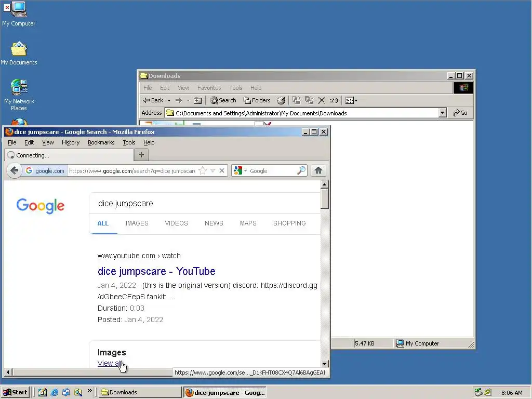The image size is (532, 399).
Task: Toggle Folders pane in Downloads window
Action: (x=257, y=100)
